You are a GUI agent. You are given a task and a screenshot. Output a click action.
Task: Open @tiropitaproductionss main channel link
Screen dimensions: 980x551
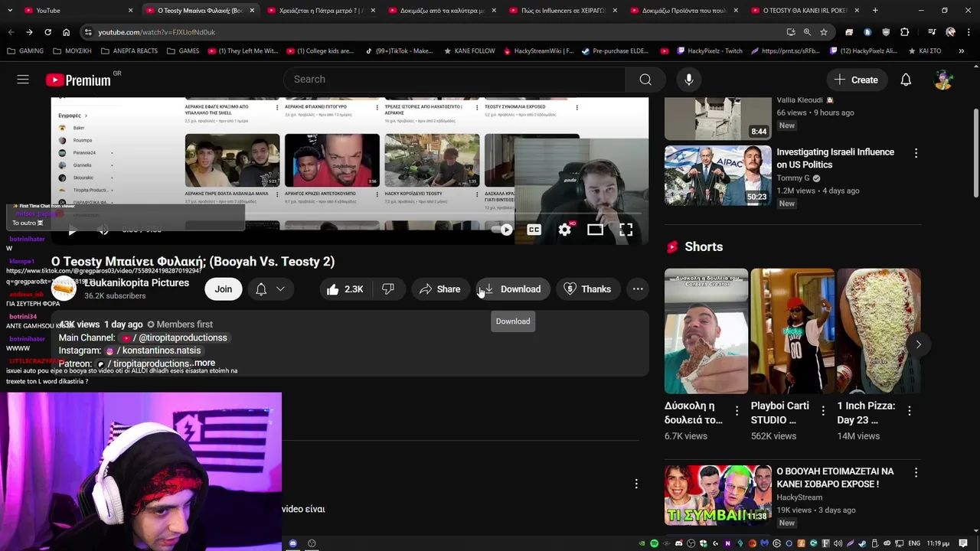(175, 337)
